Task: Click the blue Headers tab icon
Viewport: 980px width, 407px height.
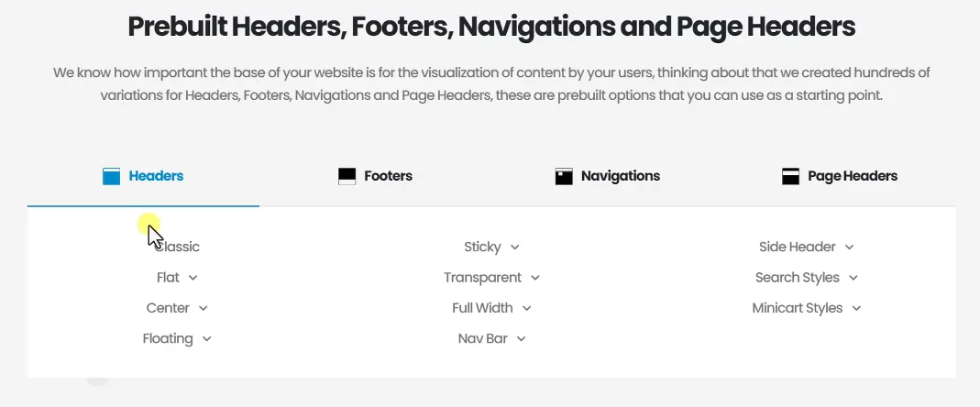Action: [x=111, y=176]
